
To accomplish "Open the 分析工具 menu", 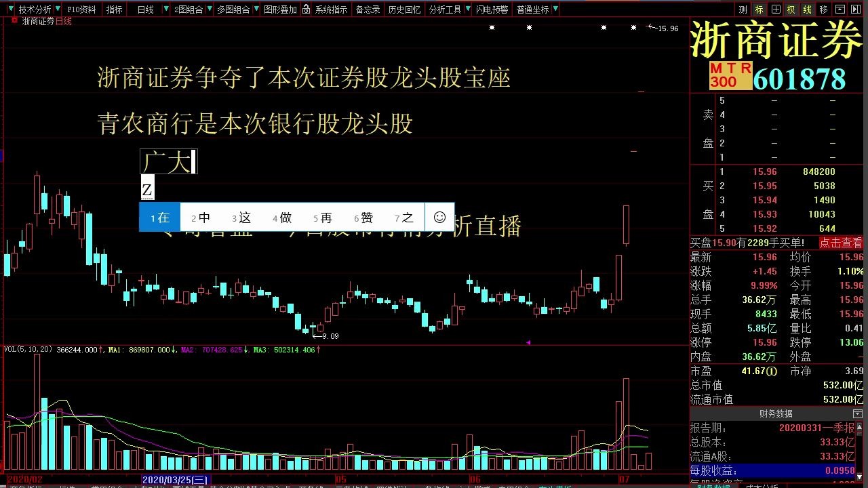I will [445, 9].
